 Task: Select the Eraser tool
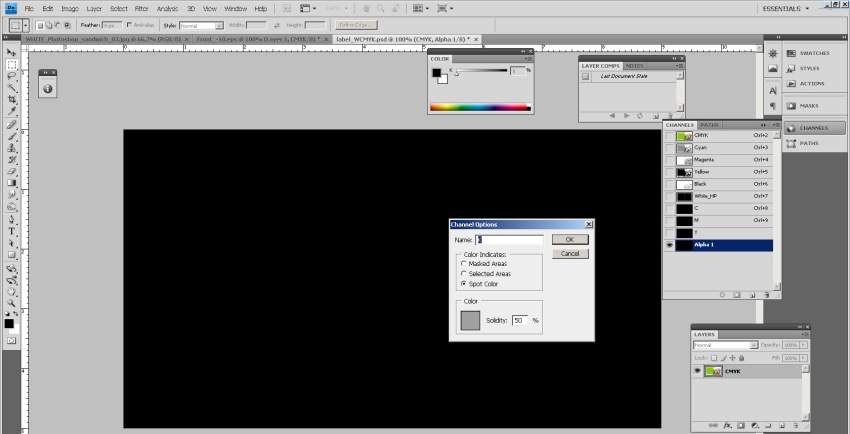click(x=11, y=171)
